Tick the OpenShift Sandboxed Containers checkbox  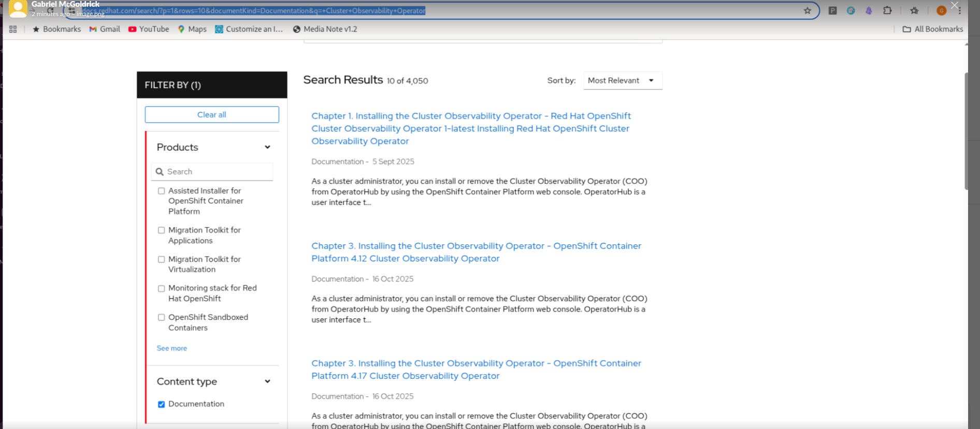(x=162, y=317)
